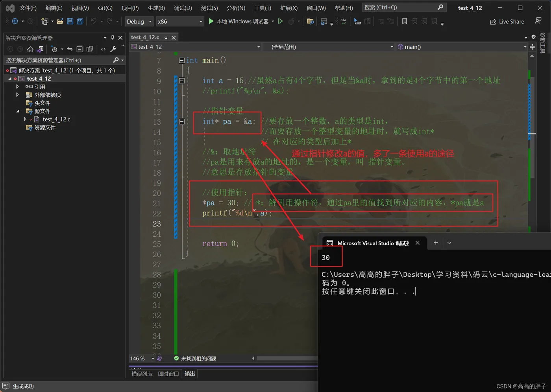
Task: Click the editor settings gear icon above the editor
Action: pyautogui.click(x=534, y=37)
